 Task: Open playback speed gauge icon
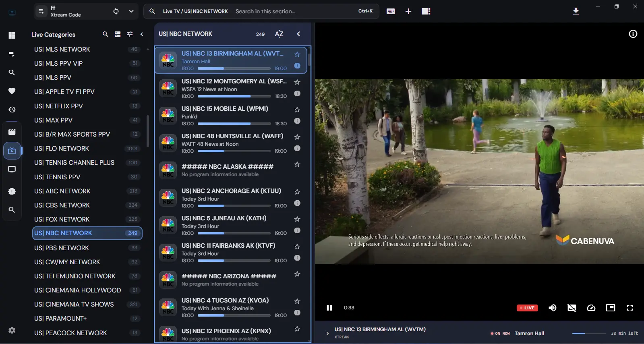point(591,308)
